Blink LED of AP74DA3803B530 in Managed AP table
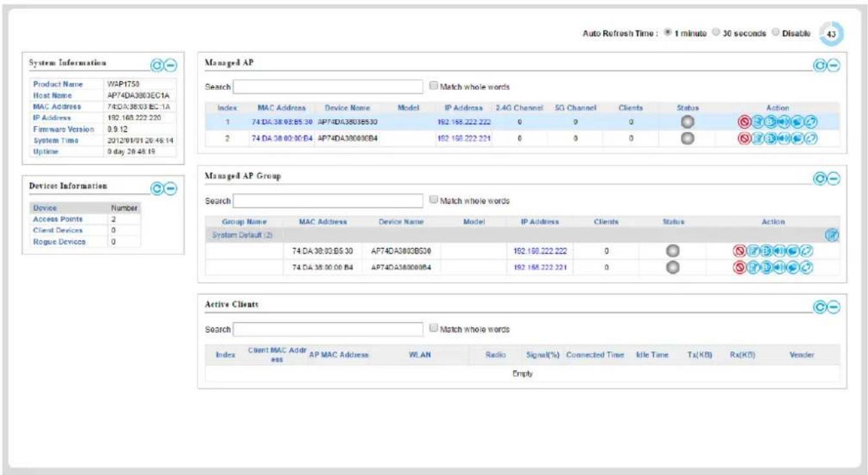The height and width of the screenshot is (475, 868). (770, 122)
